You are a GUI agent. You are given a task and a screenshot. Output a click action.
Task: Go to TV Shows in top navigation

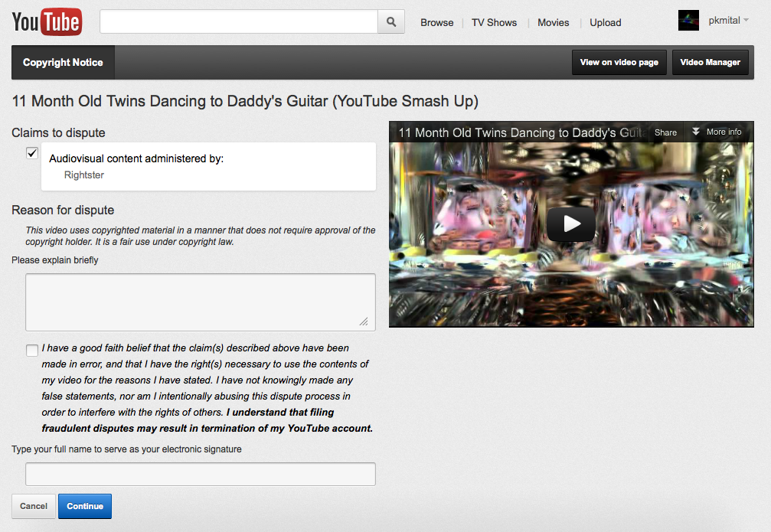coord(494,22)
